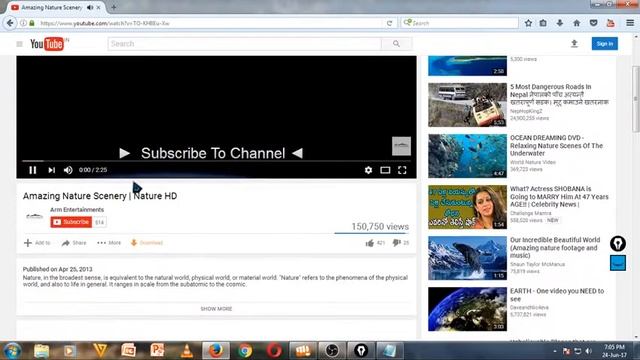Image resolution: width=640 pixels, height=360 pixels.
Task: Share the video
Action: pos(74,243)
